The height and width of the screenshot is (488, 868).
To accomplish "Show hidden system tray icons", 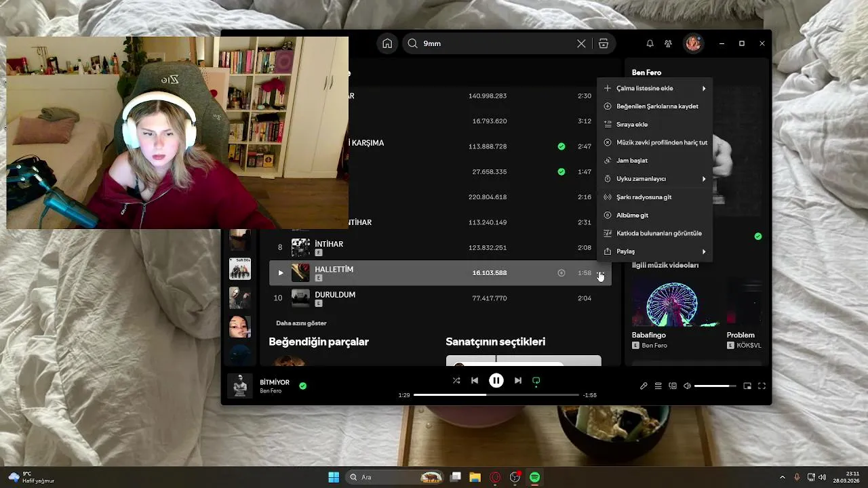I will click(x=782, y=477).
